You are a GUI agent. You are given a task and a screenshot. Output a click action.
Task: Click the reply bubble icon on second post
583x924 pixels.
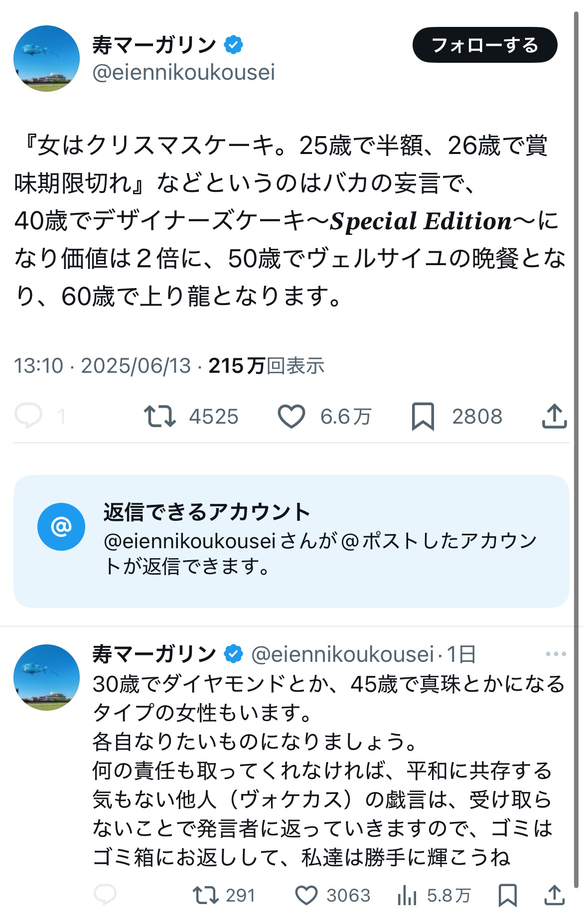pos(105,895)
